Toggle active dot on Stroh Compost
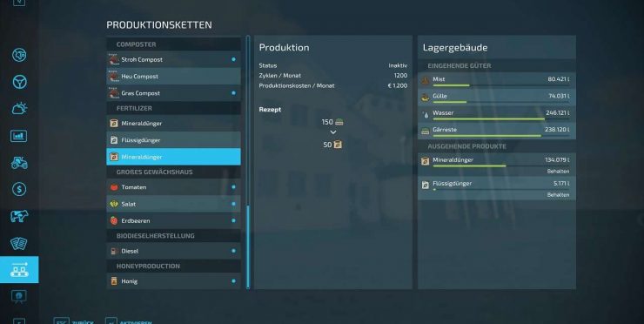Screen dimensions: 644x324 [234, 59]
